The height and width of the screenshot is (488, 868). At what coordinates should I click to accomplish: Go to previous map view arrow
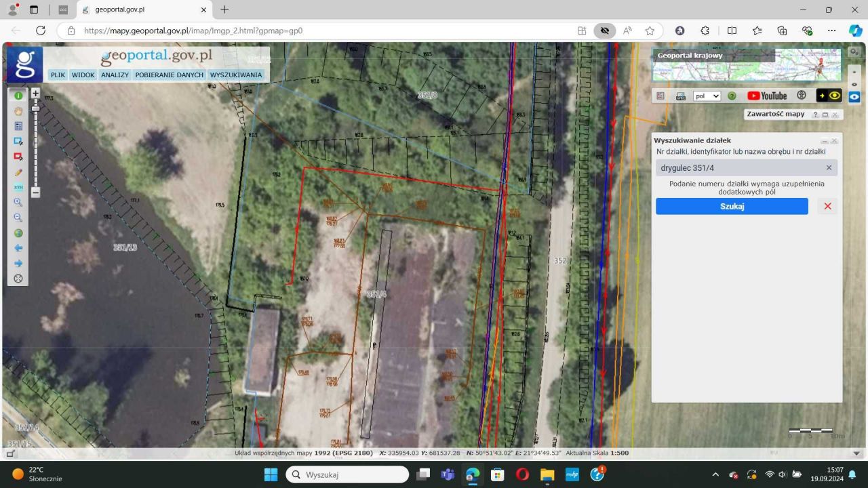click(18, 248)
